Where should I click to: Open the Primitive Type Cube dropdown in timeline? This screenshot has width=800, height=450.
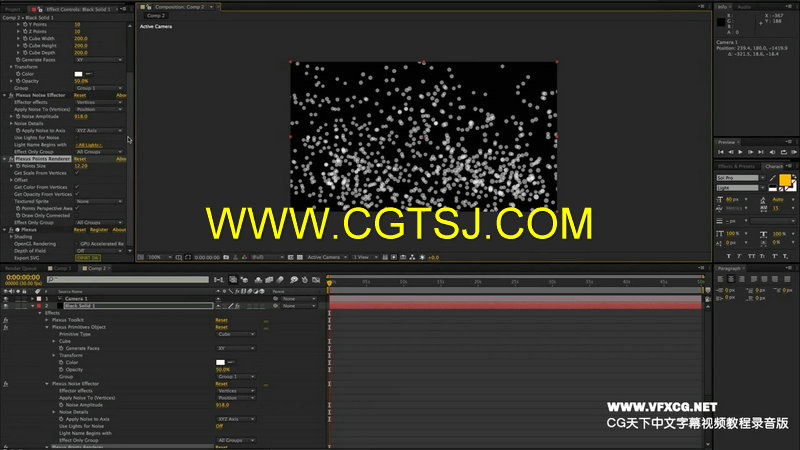[236, 334]
